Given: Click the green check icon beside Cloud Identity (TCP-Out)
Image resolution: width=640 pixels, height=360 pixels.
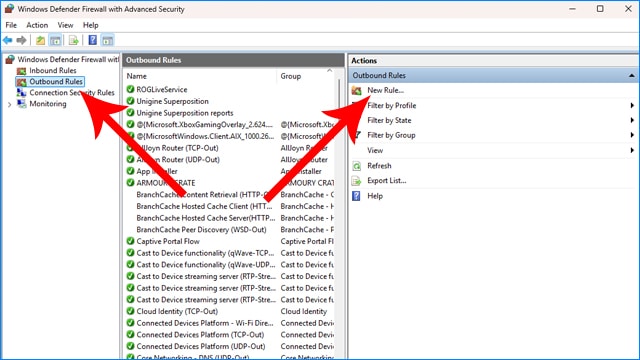Looking at the screenshot, I should 130,311.
